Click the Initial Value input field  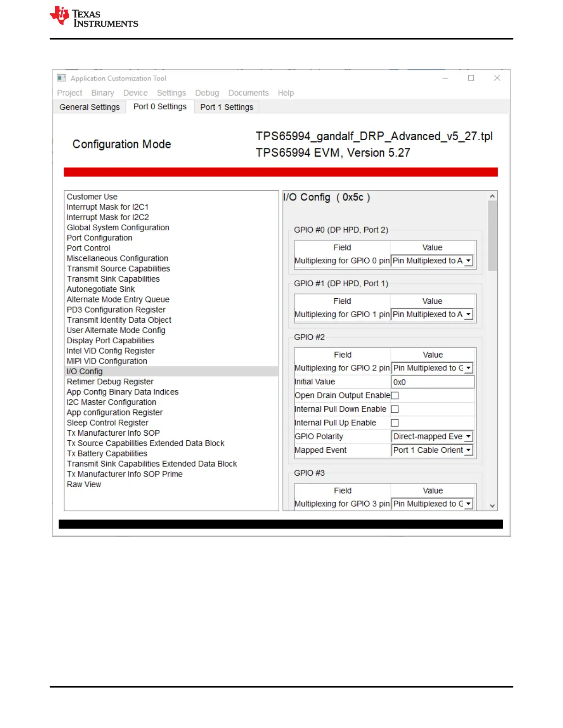click(x=432, y=382)
